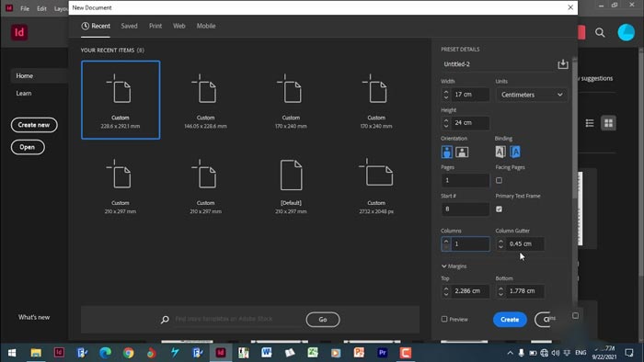
Task: Click the Width stepper arrows
Action: point(446,95)
